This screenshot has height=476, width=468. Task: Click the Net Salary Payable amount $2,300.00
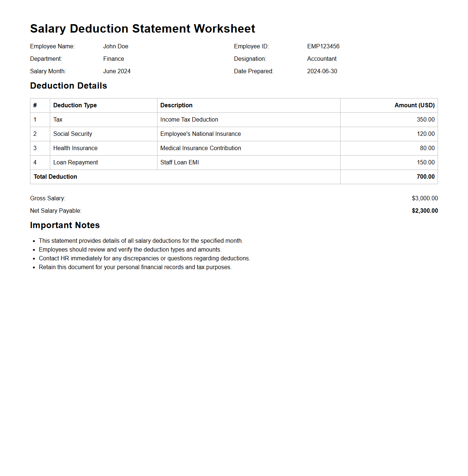424,211
